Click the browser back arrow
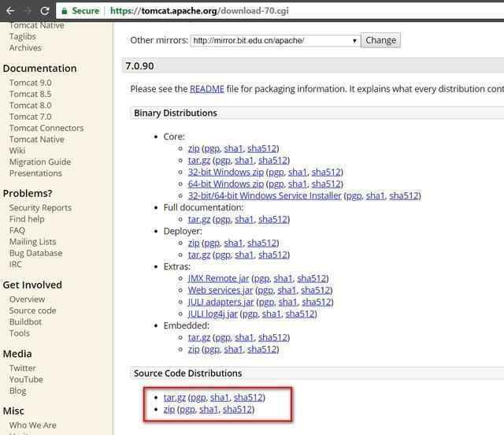 tap(10, 10)
